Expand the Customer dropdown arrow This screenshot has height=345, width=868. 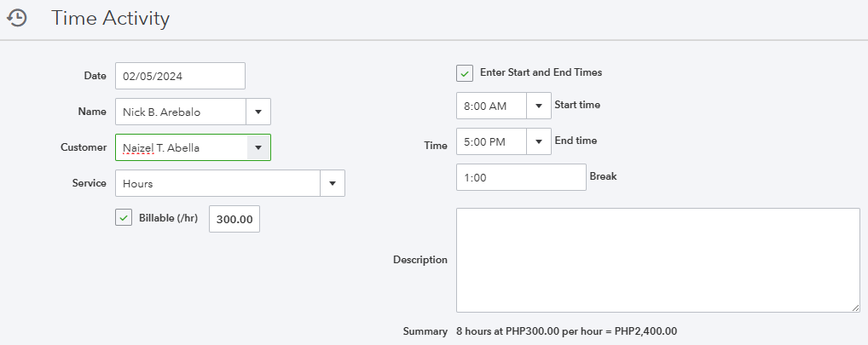pyautogui.click(x=258, y=147)
